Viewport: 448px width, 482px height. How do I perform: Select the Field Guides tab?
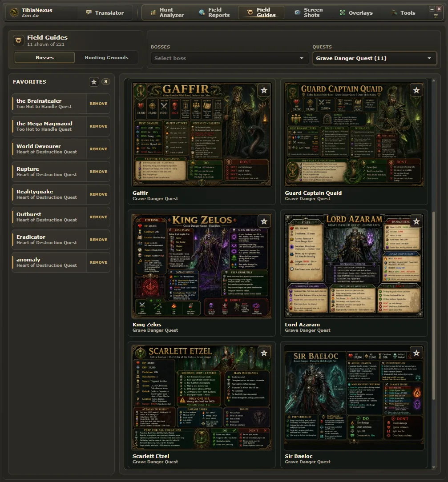click(261, 12)
